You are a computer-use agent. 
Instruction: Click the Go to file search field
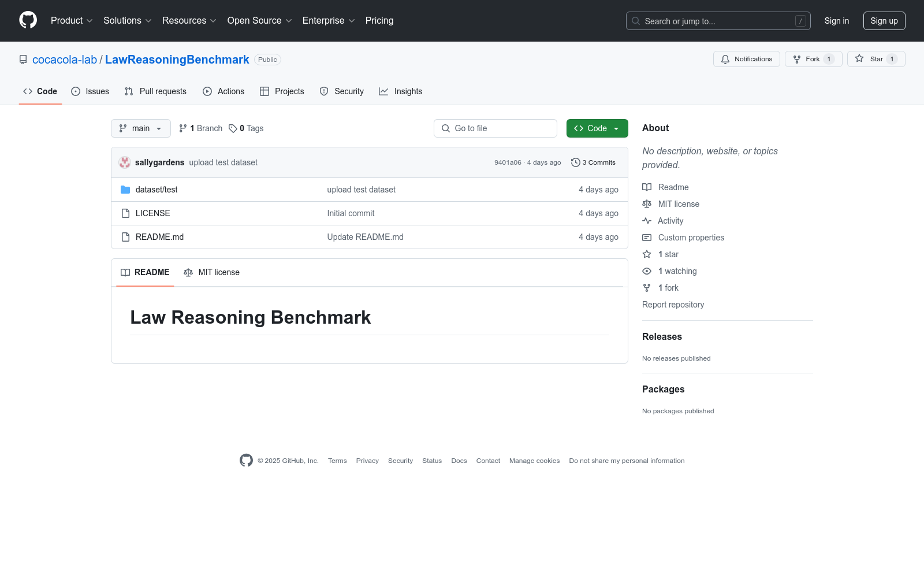(x=495, y=128)
